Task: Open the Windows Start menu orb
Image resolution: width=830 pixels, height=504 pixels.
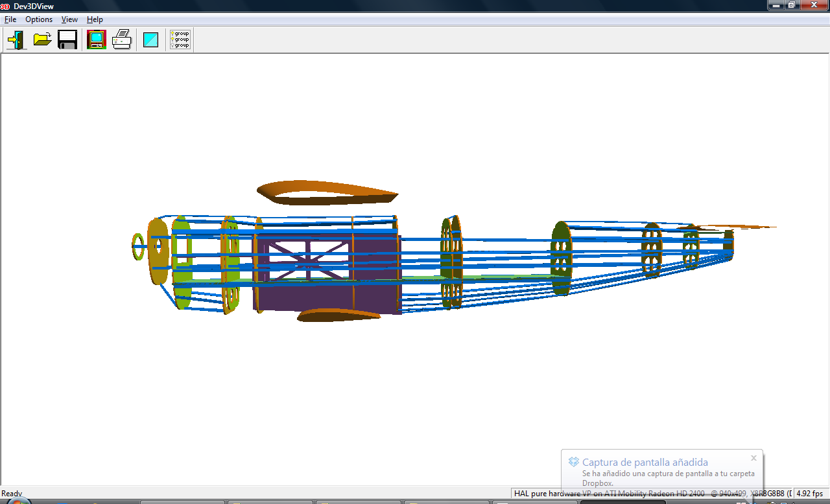Action: [x=18, y=501]
